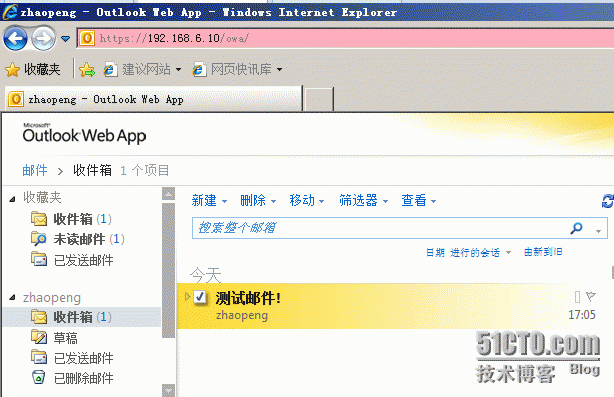Click the 17:05 time on message

coord(582,315)
